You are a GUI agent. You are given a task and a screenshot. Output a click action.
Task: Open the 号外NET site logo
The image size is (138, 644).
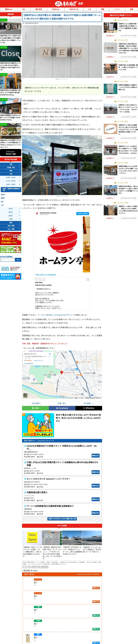tap(66, 4)
